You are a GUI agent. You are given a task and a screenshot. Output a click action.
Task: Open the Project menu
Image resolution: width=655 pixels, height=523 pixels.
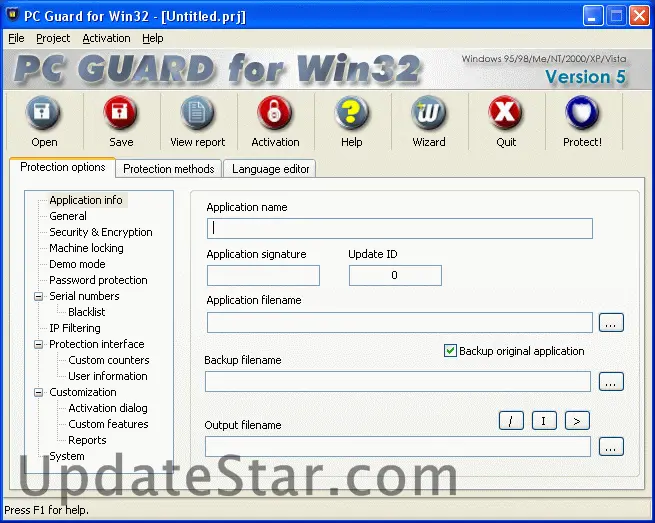pos(53,38)
